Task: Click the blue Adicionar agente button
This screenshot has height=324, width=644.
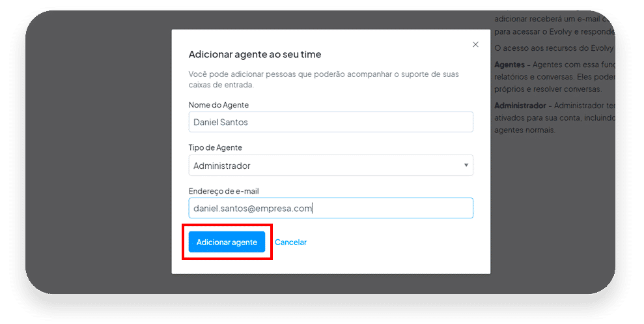Action: click(x=227, y=242)
